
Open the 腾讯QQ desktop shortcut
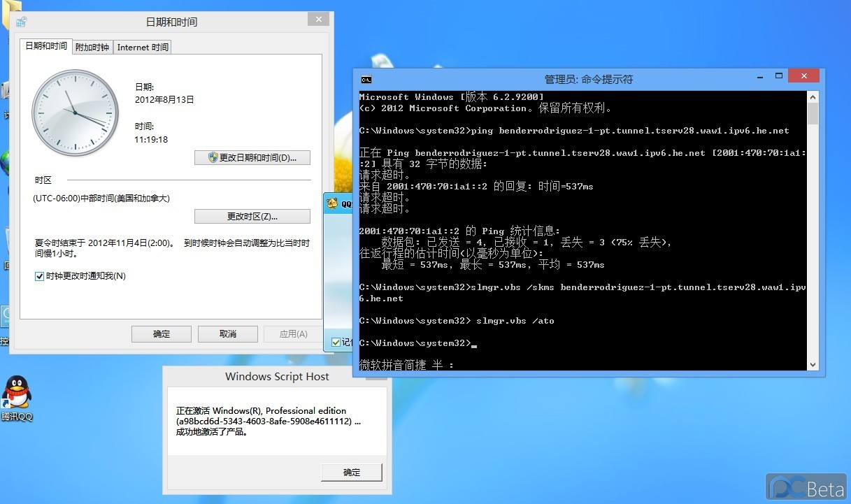[x=16, y=398]
